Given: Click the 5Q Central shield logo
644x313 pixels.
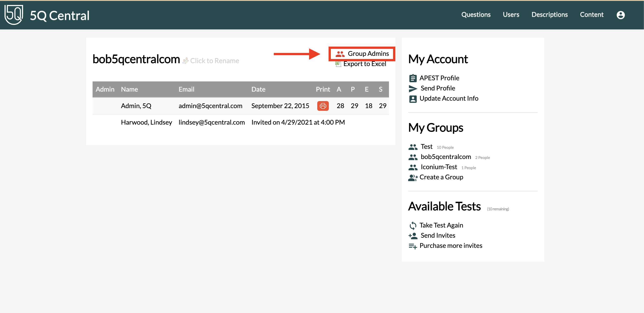Looking at the screenshot, I should [x=14, y=15].
